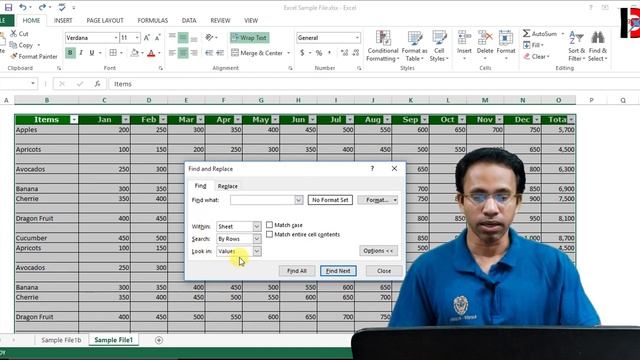Viewport: 640px width, 360px height.
Task: Open the Fill menu in Editing group
Action: pos(533,45)
